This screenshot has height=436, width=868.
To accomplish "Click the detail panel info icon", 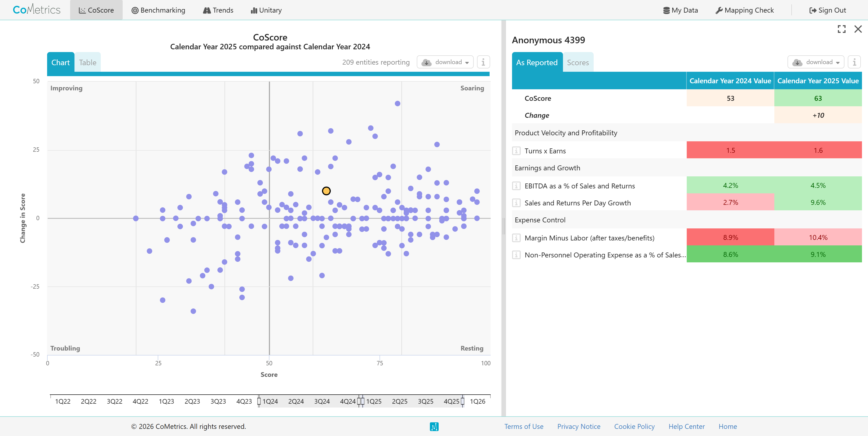I will [x=854, y=62].
